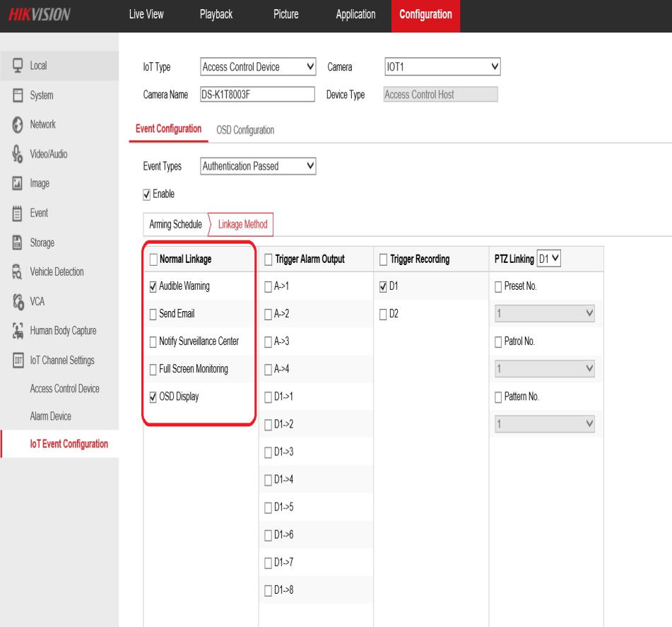Image resolution: width=672 pixels, height=627 pixels.
Task: Open the Camera IOT1 dropdown
Action: point(443,68)
